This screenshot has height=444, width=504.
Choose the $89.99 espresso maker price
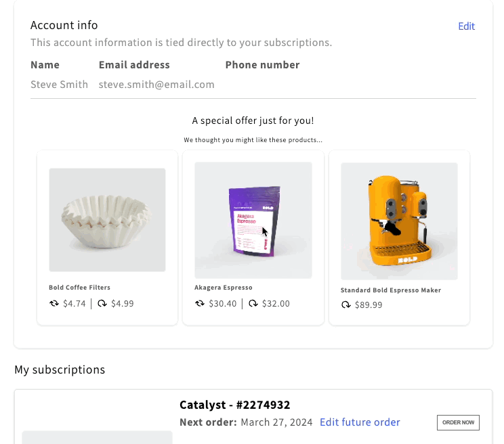click(369, 305)
